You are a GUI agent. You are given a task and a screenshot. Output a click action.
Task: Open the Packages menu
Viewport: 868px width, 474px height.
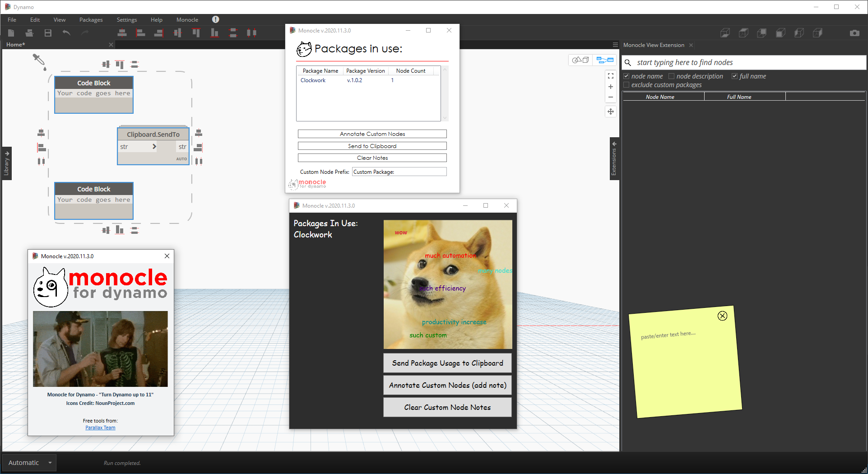click(x=91, y=20)
